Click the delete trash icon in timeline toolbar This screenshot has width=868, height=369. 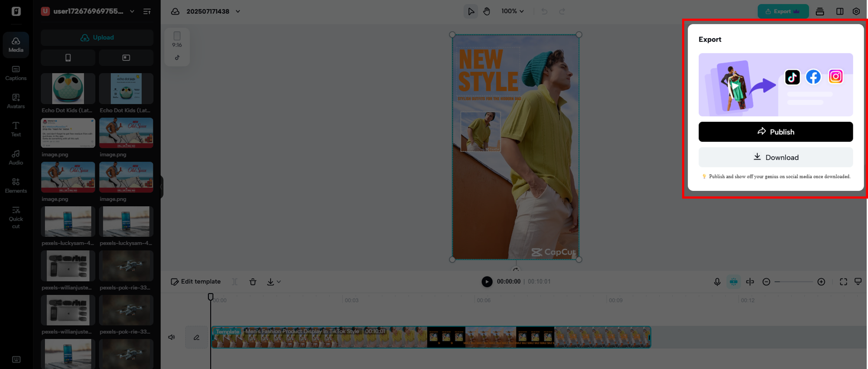point(253,282)
